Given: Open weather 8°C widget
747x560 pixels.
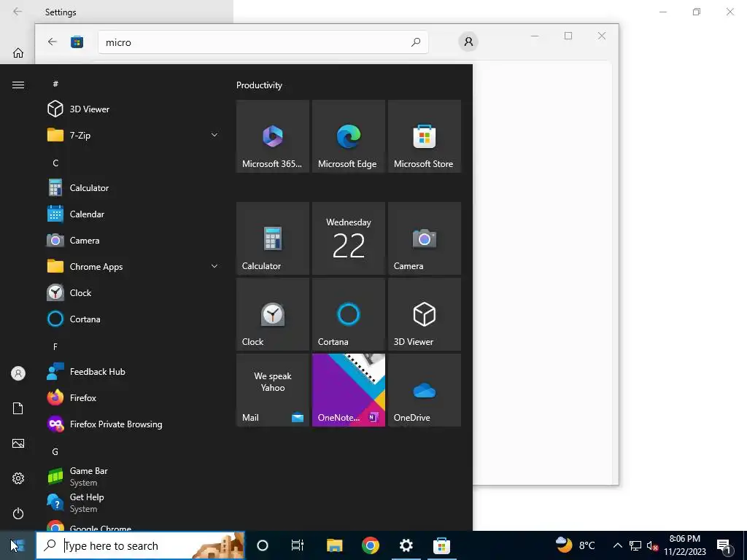Looking at the screenshot, I should (575, 545).
